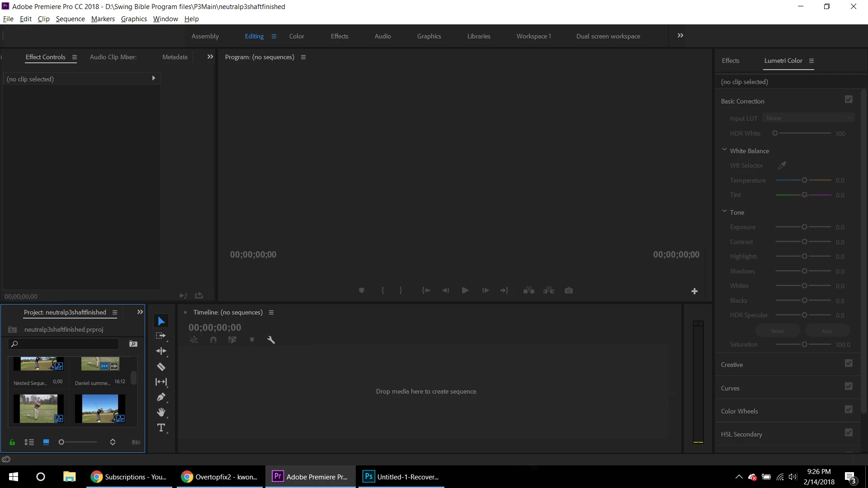Toggle the Basic Correction checkbox

tap(849, 99)
